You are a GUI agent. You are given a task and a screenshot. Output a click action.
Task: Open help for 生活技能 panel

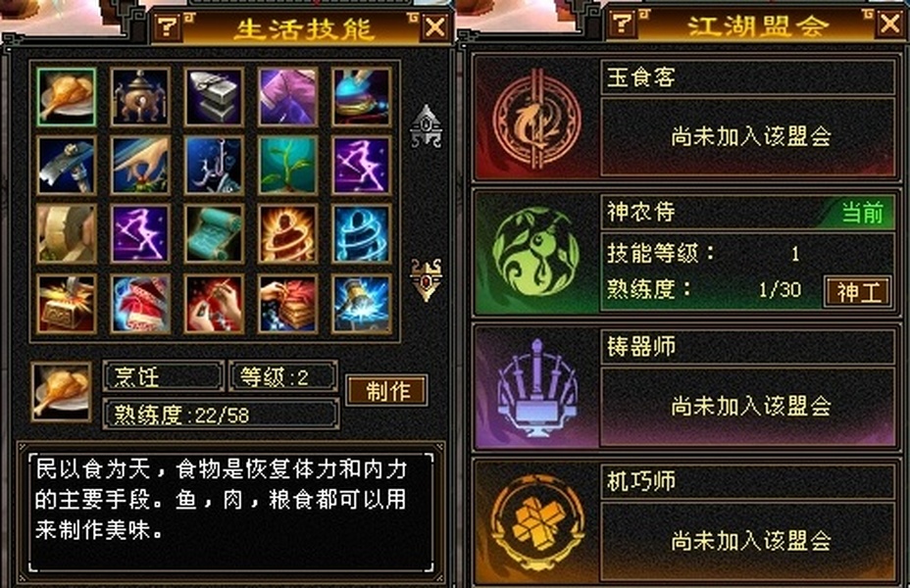(168, 27)
